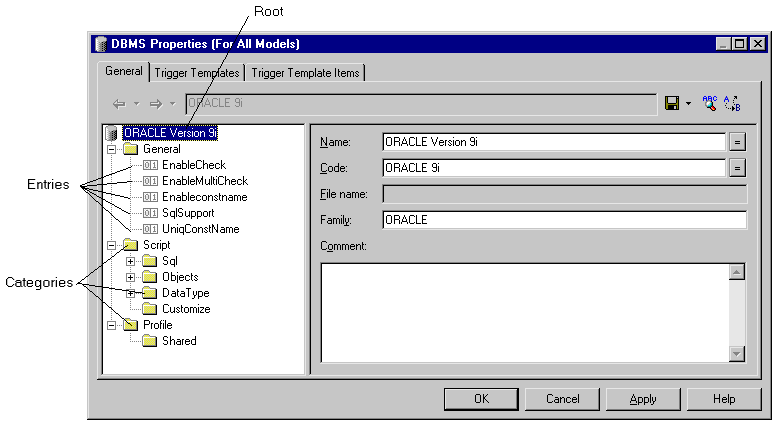Click the Comment scrollbar up arrow
This screenshot has height=438, width=774.
tap(736, 272)
